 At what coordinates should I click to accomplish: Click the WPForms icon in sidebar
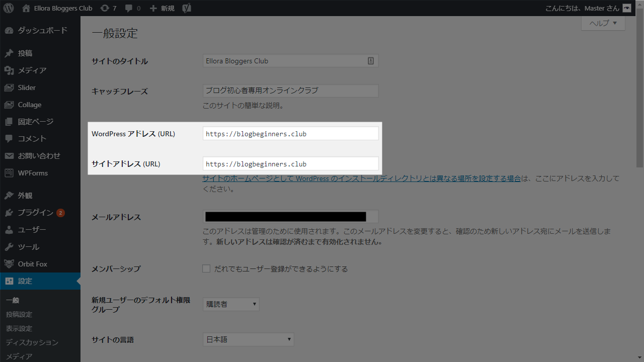point(9,173)
